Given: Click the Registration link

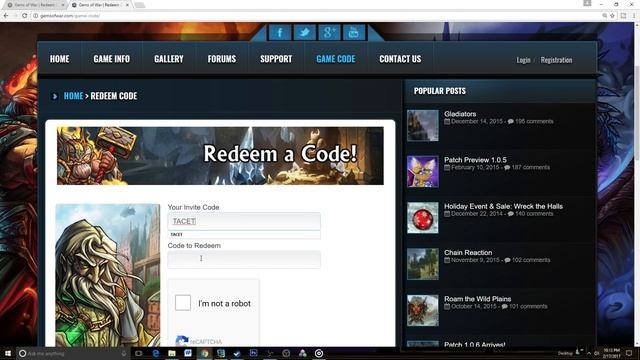Looking at the screenshot, I should click(x=556, y=60).
